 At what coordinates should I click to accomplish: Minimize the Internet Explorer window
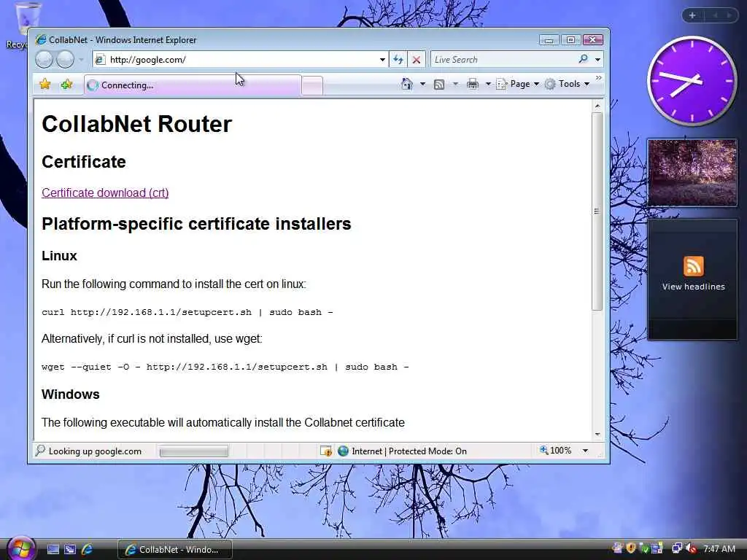[x=549, y=40]
